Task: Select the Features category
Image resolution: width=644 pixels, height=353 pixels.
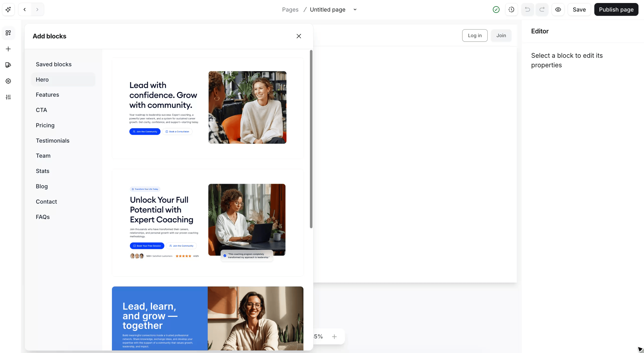Action: point(63,95)
